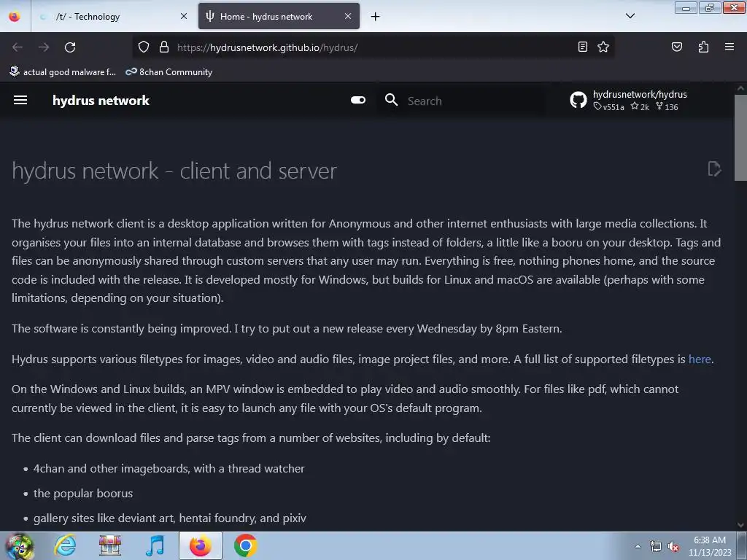Select the 'Home - hydrus network' tab
747x560 pixels.
[x=279, y=17]
